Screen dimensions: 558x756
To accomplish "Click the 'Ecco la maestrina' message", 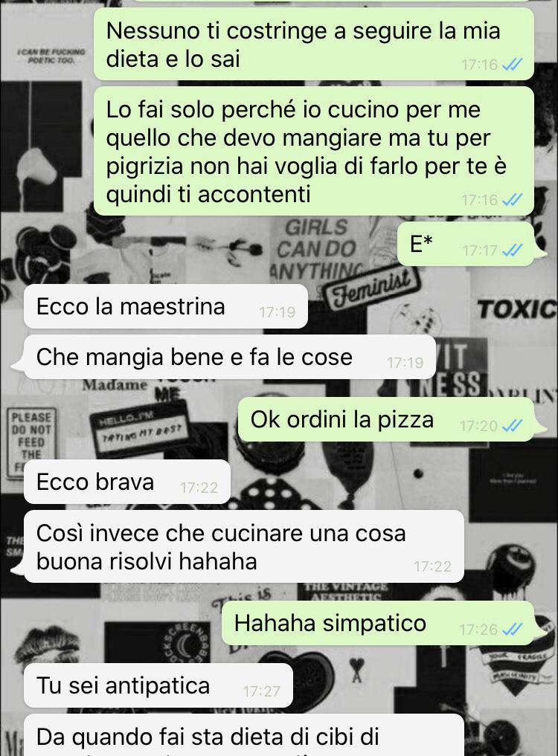I will point(166,307).
